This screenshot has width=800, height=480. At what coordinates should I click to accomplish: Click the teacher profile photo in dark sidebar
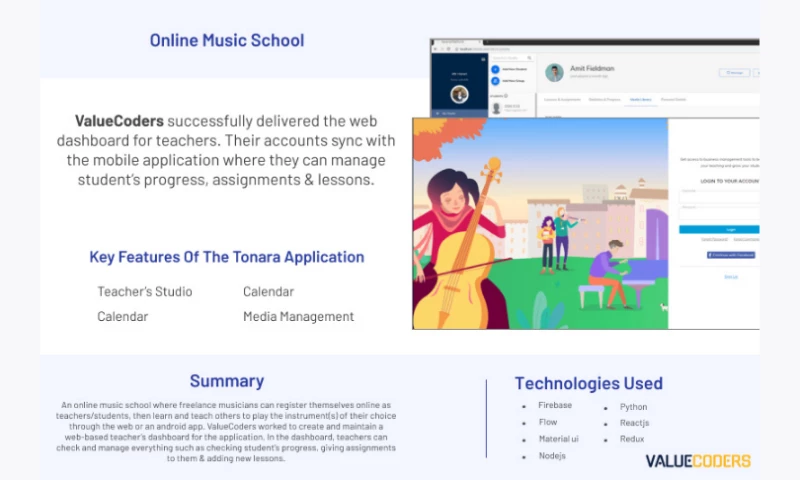click(x=459, y=94)
